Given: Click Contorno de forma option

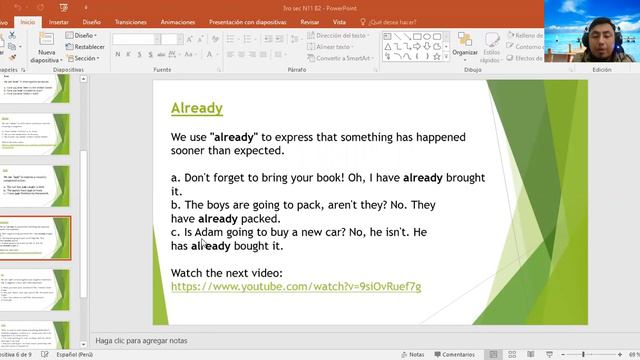Looking at the screenshot, I should tap(525, 47).
